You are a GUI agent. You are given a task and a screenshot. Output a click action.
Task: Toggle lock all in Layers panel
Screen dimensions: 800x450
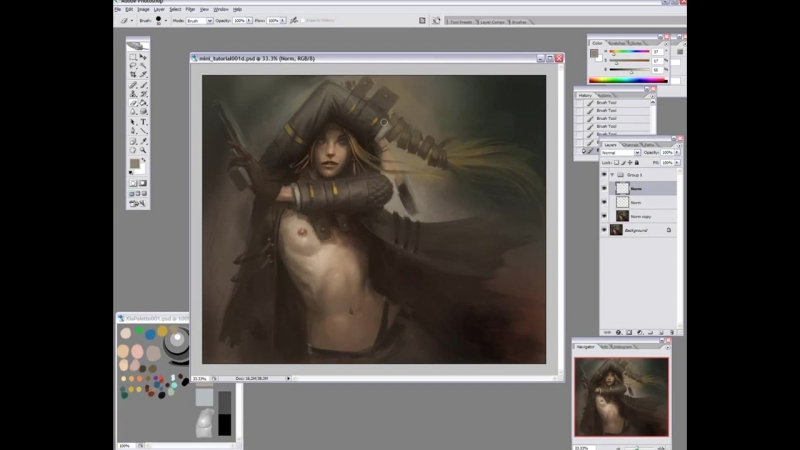[x=636, y=162]
